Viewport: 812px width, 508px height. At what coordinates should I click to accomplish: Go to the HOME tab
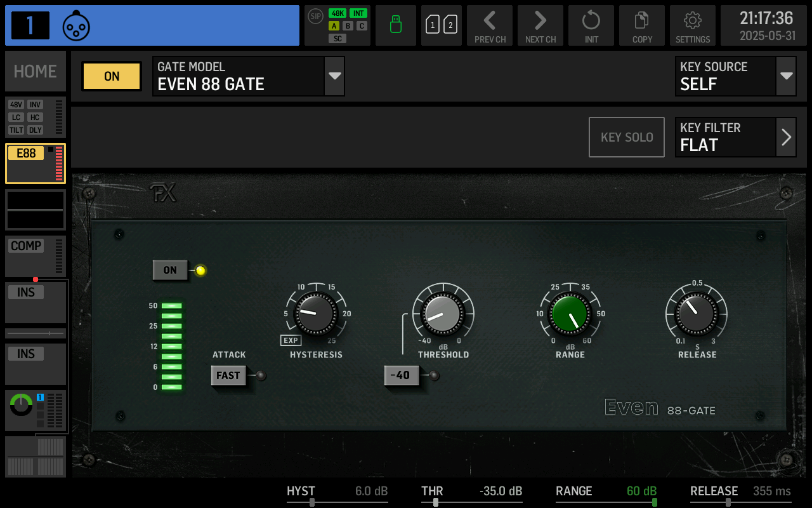tap(35, 71)
